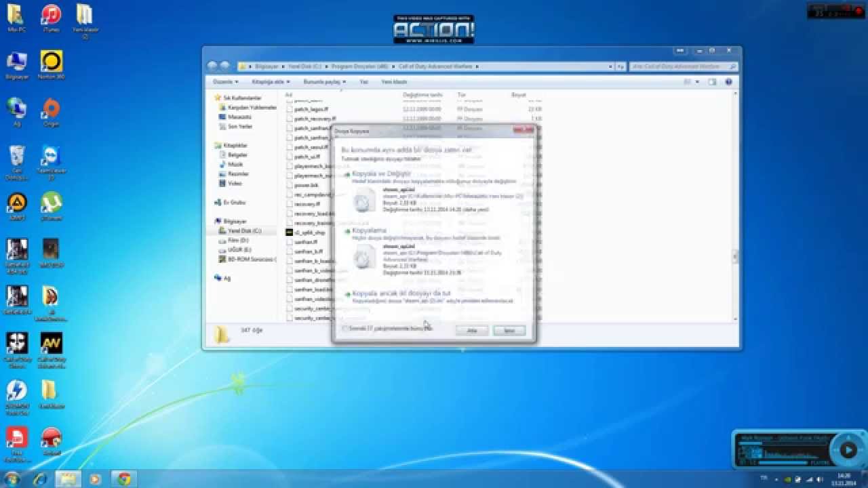The image size is (868, 488).
Task: Select UĞUR (E:) drive in sidebar
Action: click(x=239, y=250)
